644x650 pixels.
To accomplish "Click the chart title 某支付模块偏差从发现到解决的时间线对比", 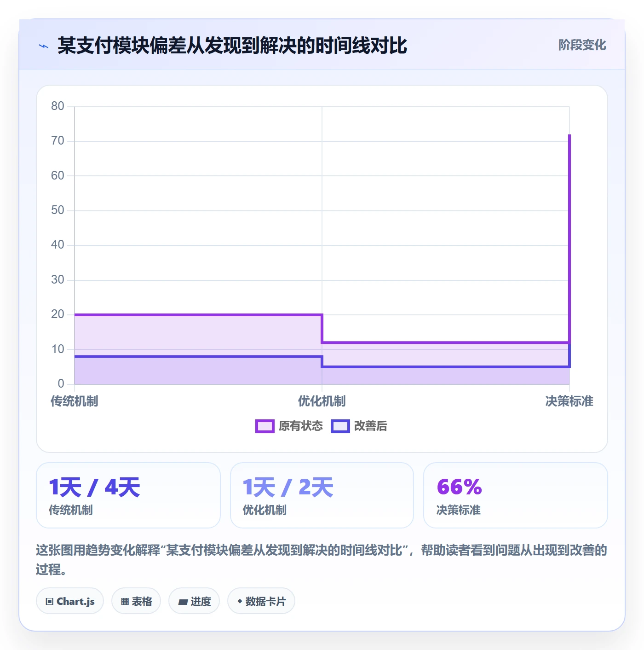I will [232, 46].
